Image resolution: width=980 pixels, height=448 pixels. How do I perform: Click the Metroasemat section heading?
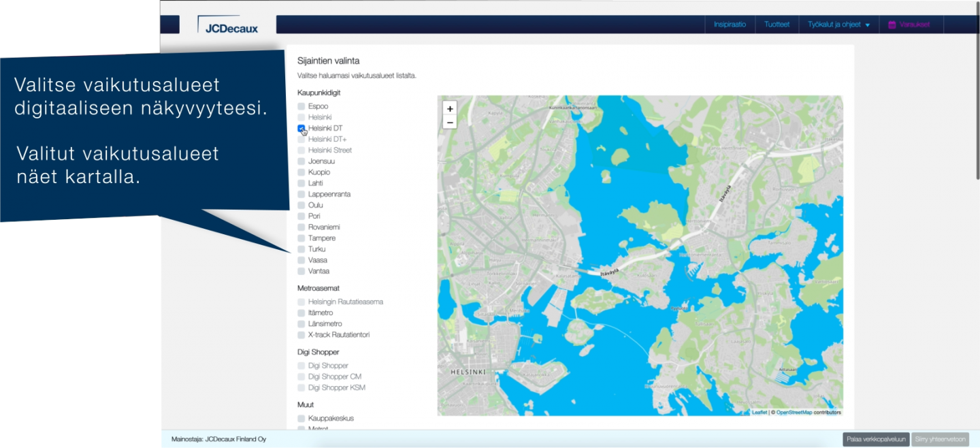318,288
